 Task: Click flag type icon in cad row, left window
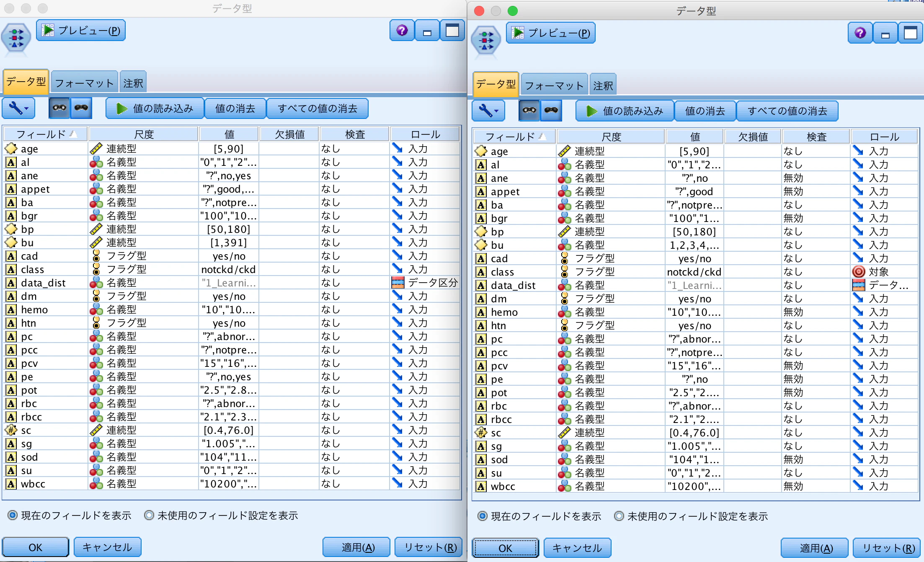pyautogui.click(x=96, y=256)
